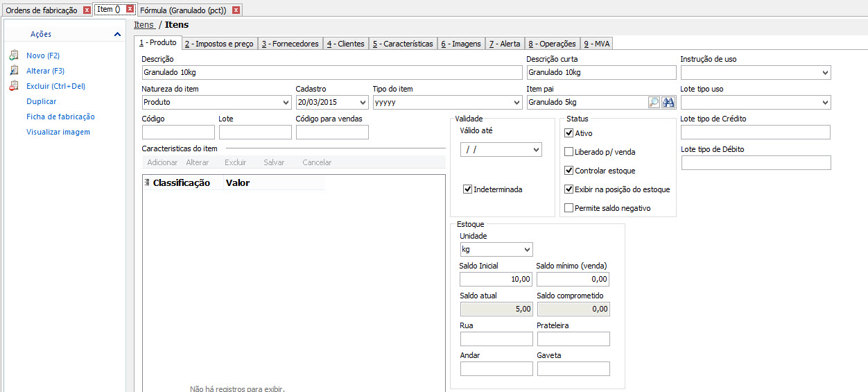Open Ficha de fabricação link
Image resolution: width=868 pixels, height=392 pixels.
coord(61,117)
